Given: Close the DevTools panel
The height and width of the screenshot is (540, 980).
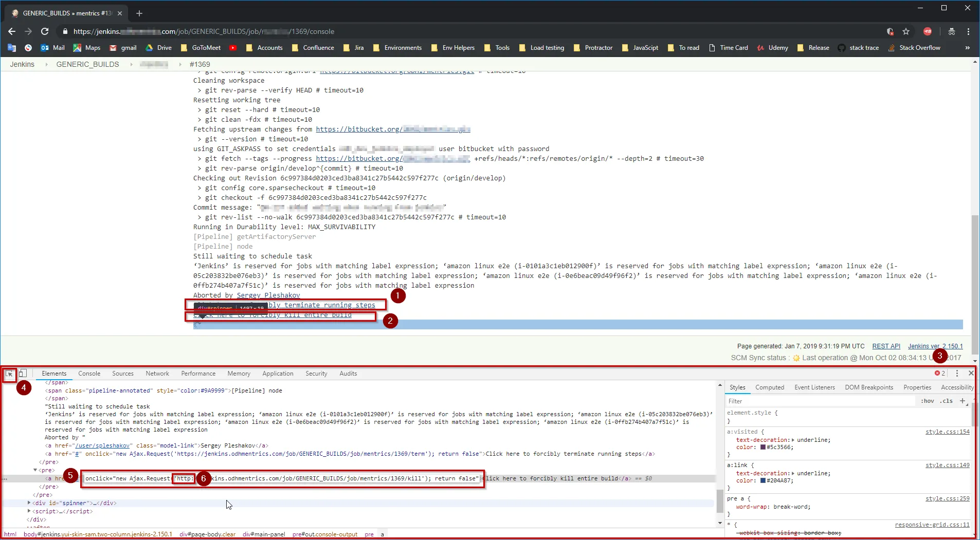Looking at the screenshot, I should (971, 374).
